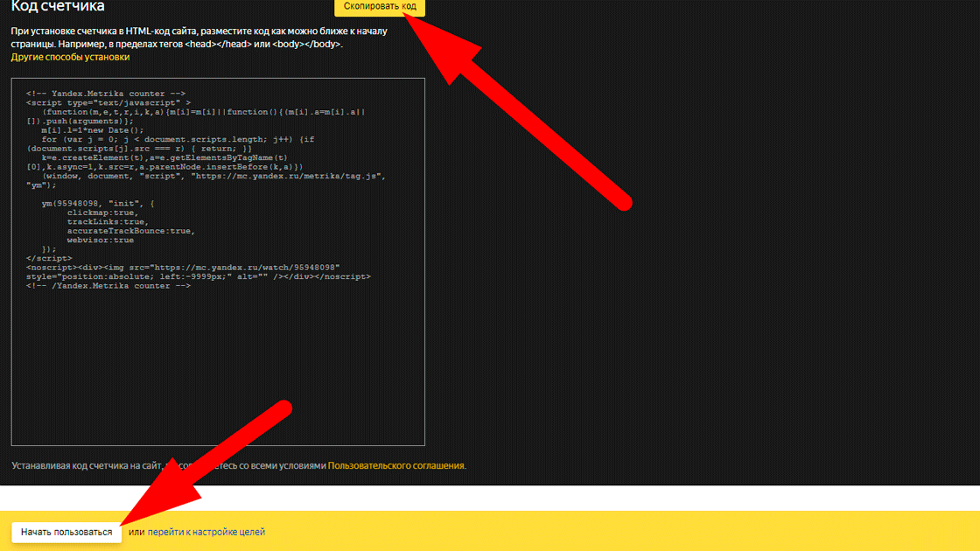This screenshot has width=980, height=551.
Task: Click the Код счетчика heading
Action: (x=58, y=6)
